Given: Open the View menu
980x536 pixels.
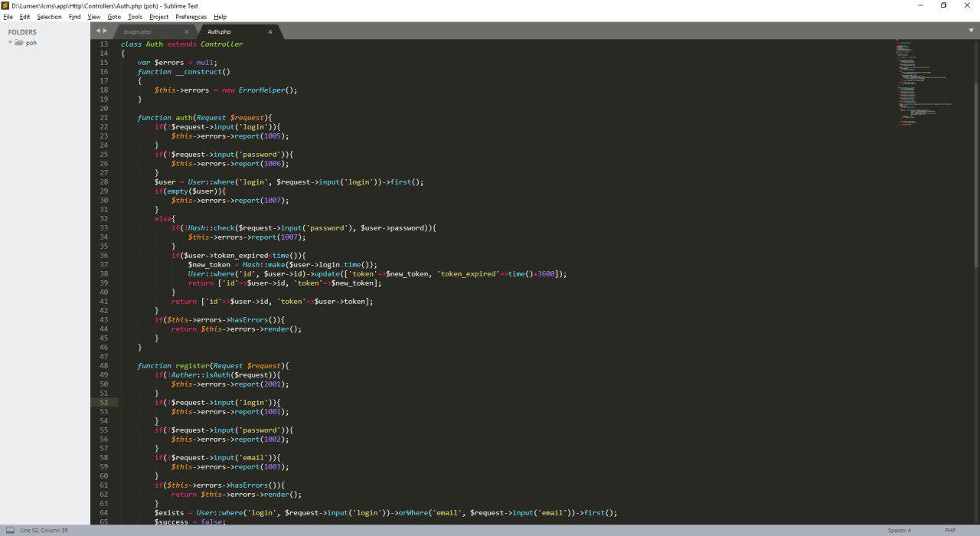Looking at the screenshot, I should [x=94, y=17].
